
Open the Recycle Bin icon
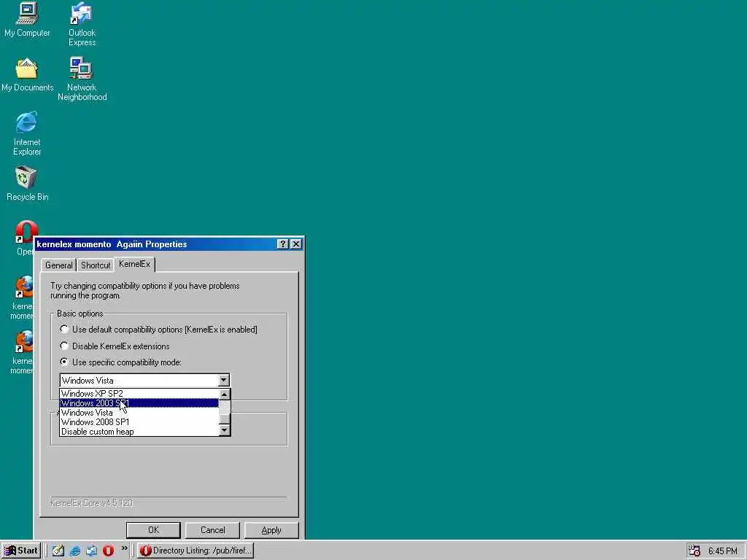coord(27,183)
